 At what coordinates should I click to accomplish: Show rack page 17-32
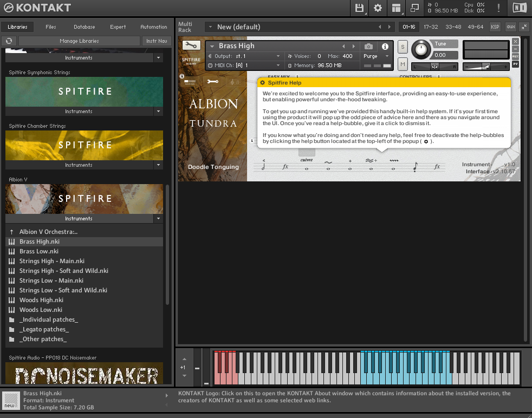[x=431, y=27]
